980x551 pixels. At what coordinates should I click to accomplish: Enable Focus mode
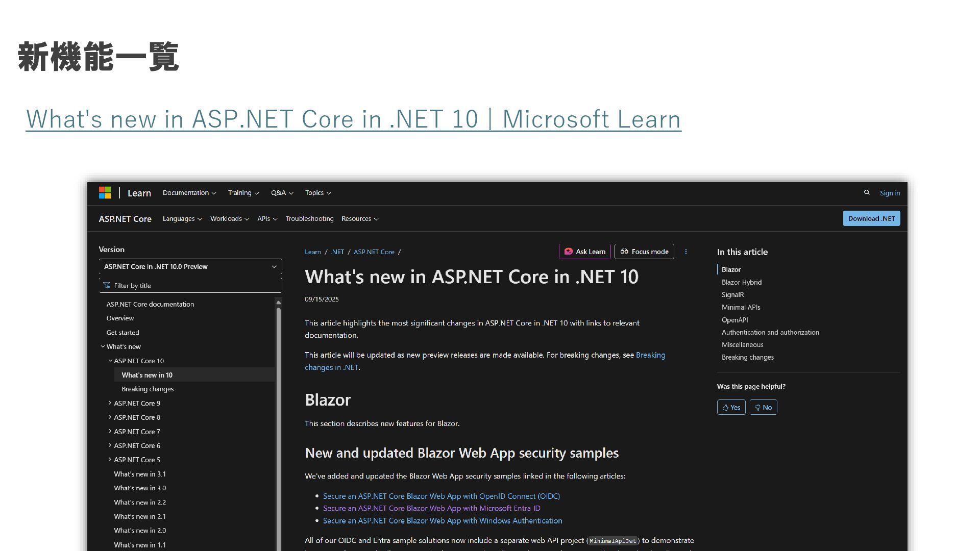[x=644, y=252]
